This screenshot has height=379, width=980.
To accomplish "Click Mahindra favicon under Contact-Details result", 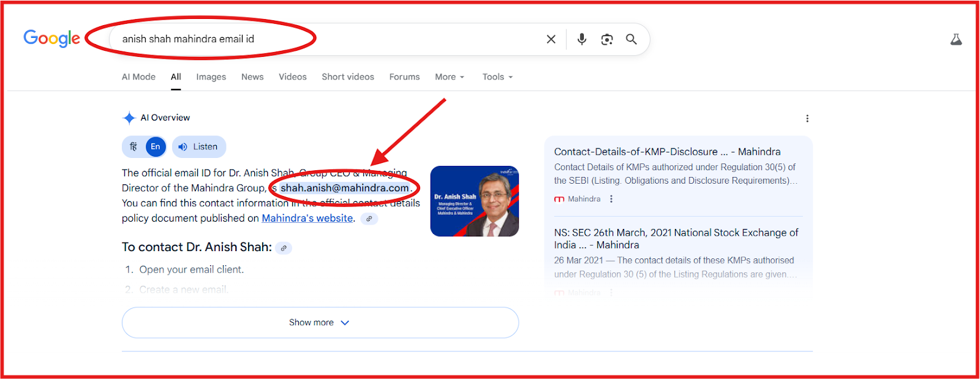I will click(559, 199).
